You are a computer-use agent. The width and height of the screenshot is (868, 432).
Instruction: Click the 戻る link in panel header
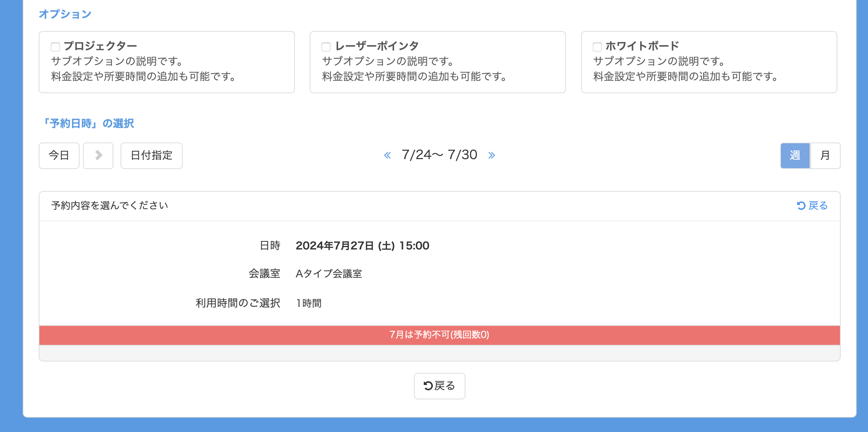(x=812, y=205)
